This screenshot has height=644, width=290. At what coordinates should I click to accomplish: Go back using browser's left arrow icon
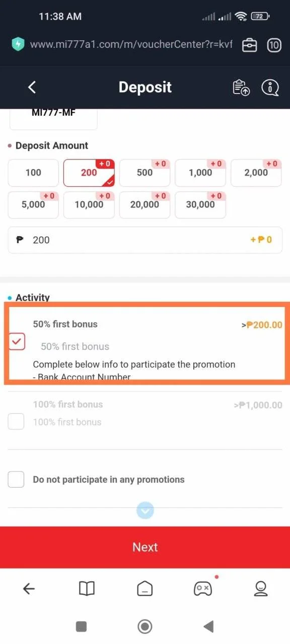pos(29,588)
